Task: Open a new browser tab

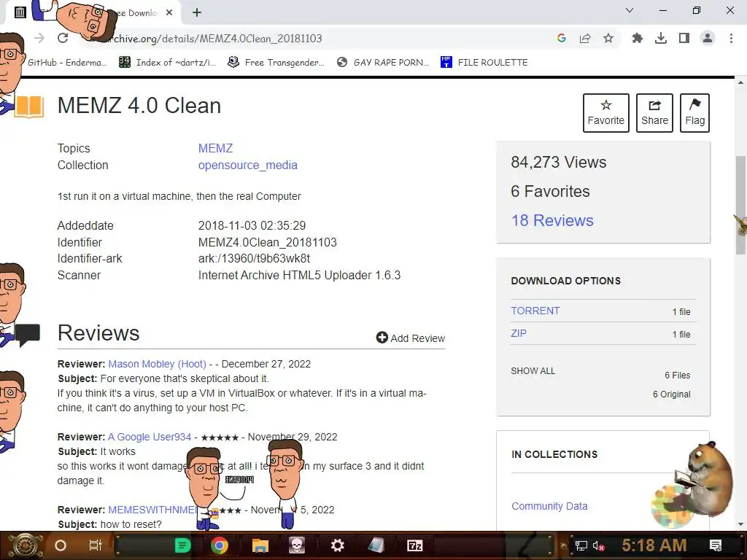Action: click(x=197, y=12)
